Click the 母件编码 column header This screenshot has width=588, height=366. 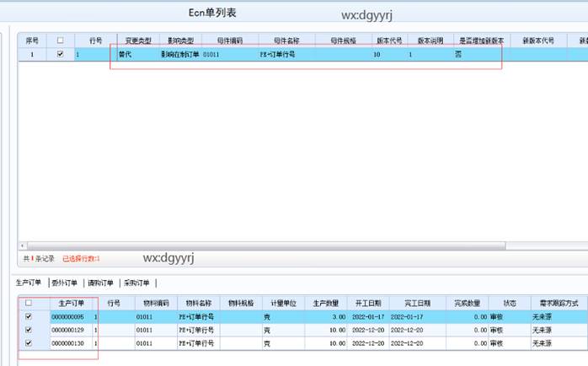(229, 40)
